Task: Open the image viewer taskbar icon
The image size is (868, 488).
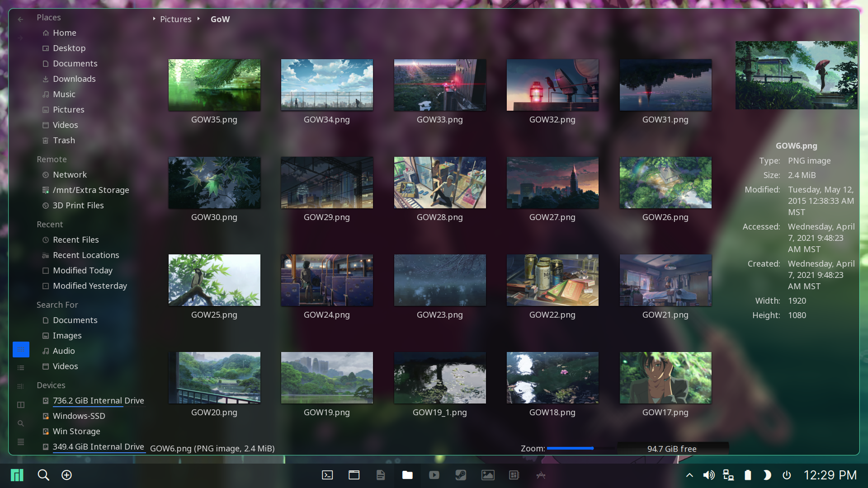Action: point(488,475)
